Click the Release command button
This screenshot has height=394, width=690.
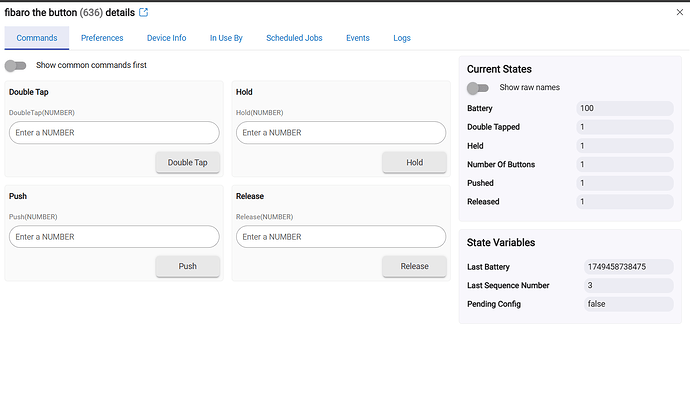point(415,266)
